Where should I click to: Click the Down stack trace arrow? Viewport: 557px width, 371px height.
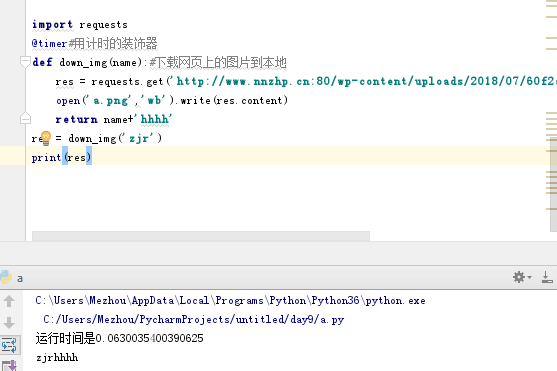click(9, 323)
